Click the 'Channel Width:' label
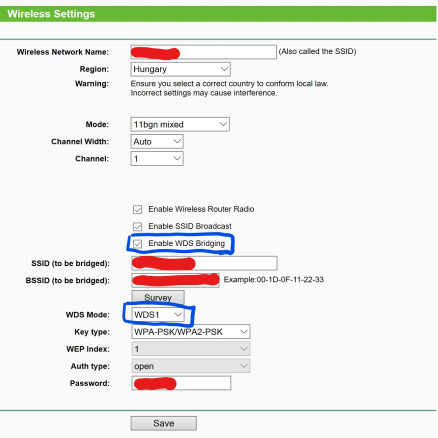Screen dimensions: 438x438 [80, 141]
